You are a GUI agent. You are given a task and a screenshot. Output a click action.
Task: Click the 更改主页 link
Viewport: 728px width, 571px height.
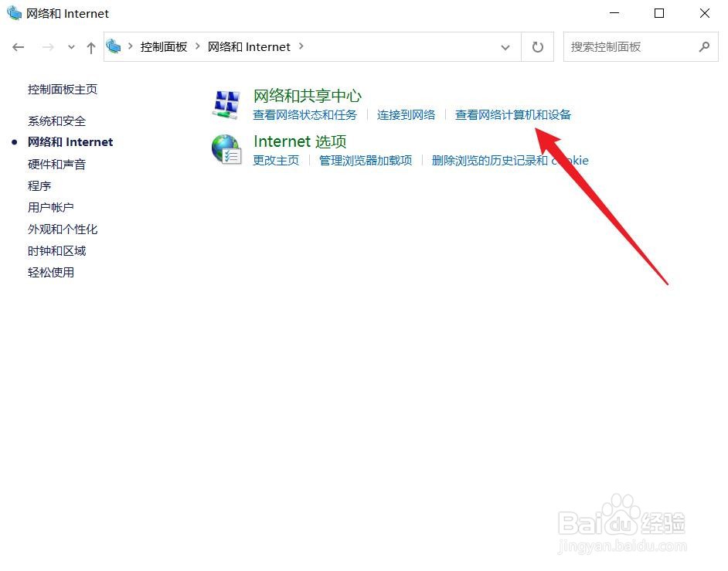pos(276,161)
